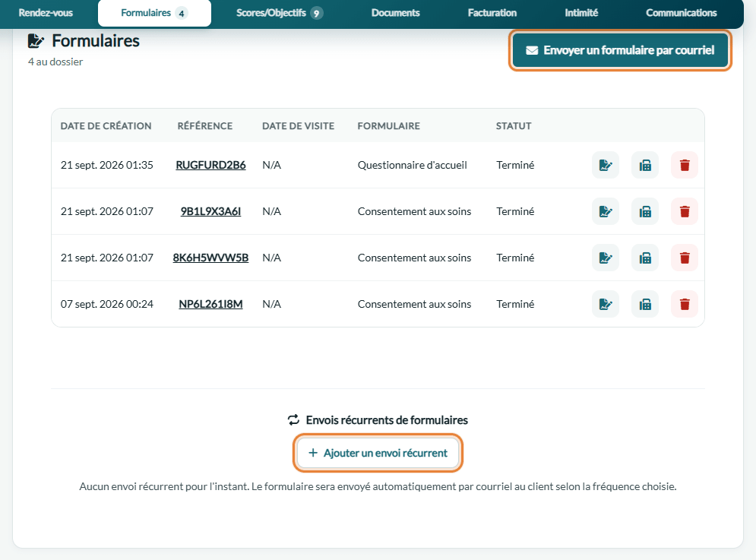Image resolution: width=756 pixels, height=560 pixels.
Task: Select the date 21 sept. 2026 01:35
Action: coord(107,165)
